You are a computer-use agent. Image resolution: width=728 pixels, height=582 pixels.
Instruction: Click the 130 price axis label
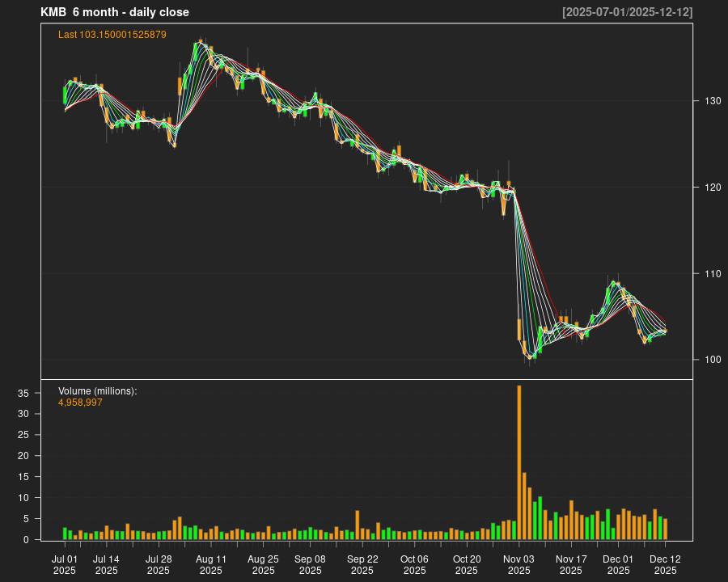coord(709,101)
